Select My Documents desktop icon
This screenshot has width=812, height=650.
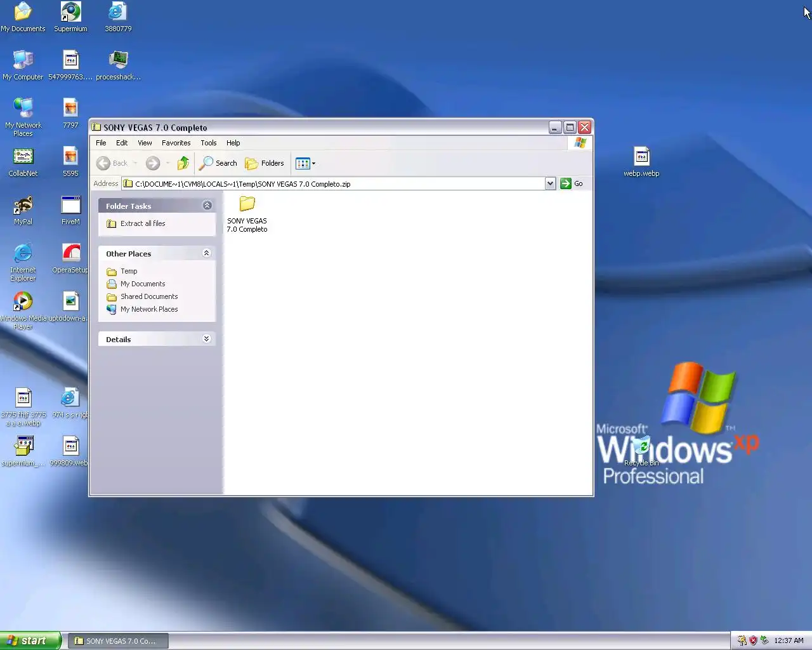[x=23, y=17]
